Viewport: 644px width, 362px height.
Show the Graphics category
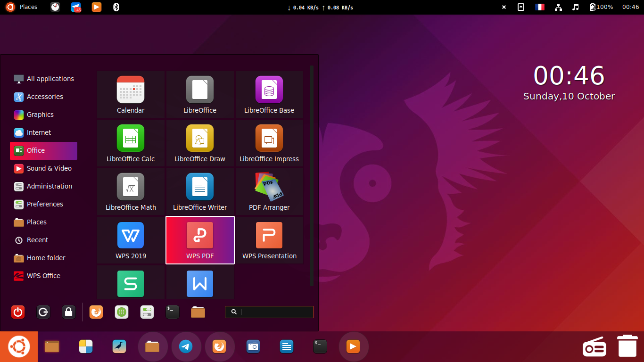(x=43, y=115)
